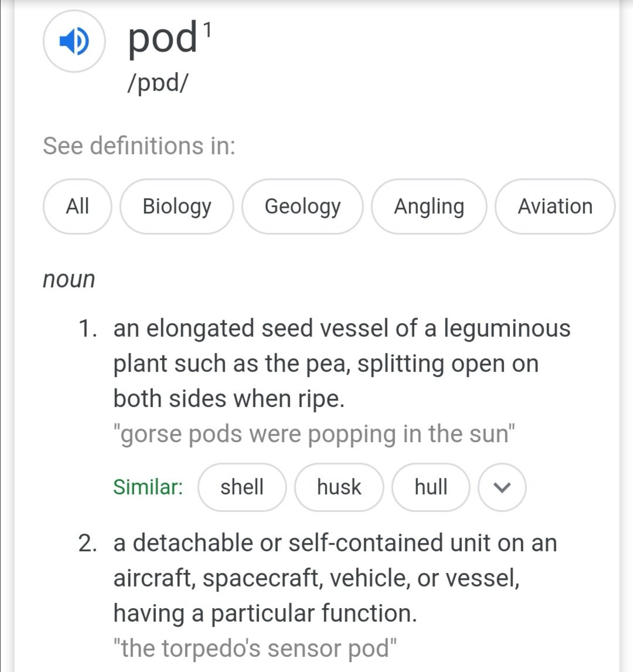The width and height of the screenshot is (633, 672).
Task: Click the elongated seed vessel definition
Action: (x=341, y=364)
